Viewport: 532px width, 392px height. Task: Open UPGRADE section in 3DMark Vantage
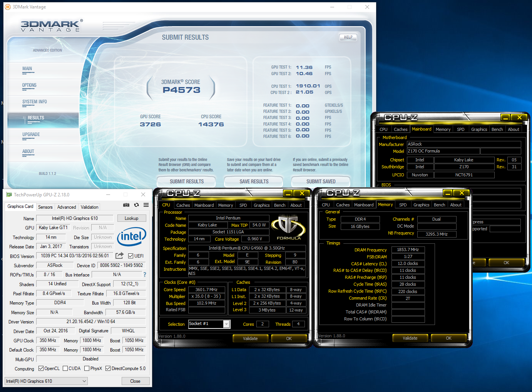31,135
